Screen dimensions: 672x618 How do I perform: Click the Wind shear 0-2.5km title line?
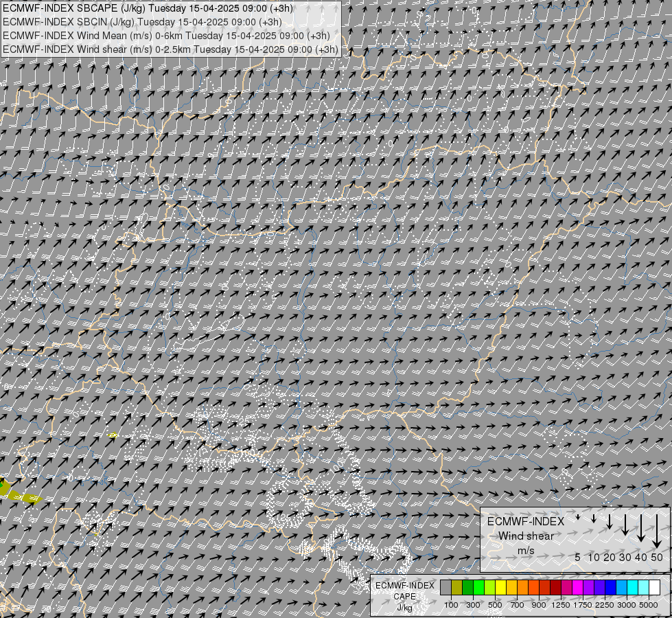click(x=170, y=49)
